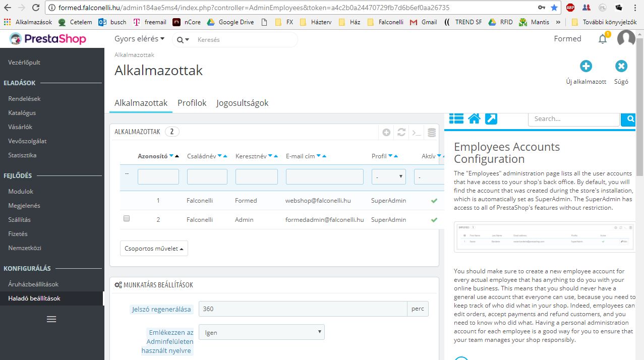Select checkbox for employee 2 Admin
Image resolution: width=644 pixels, height=360 pixels.
click(127, 218)
